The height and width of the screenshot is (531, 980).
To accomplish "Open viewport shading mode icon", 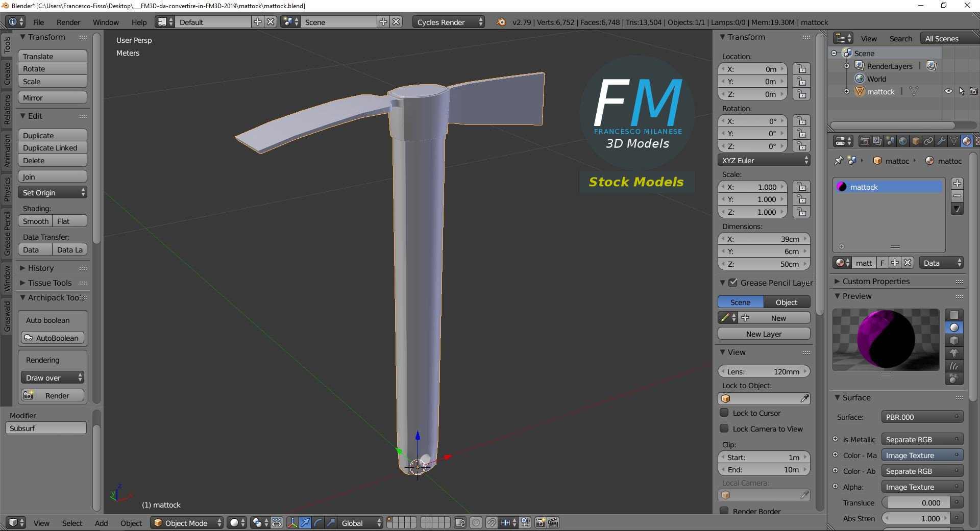I will 237,522.
